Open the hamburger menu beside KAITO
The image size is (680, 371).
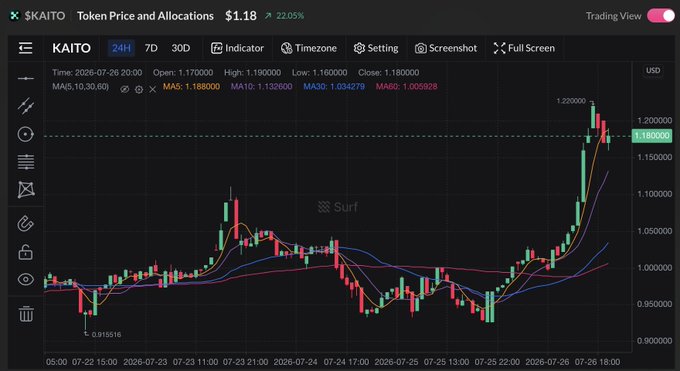(26, 48)
